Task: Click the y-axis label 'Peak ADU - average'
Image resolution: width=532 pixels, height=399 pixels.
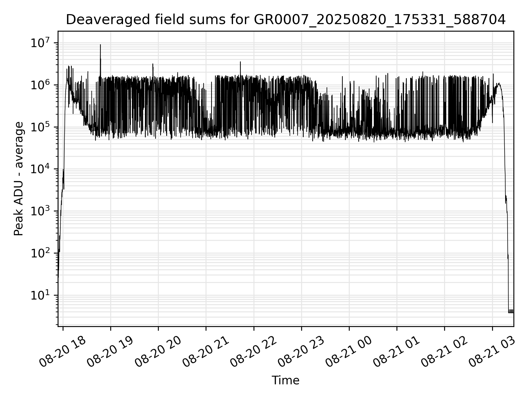Action: pyautogui.click(x=19, y=179)
